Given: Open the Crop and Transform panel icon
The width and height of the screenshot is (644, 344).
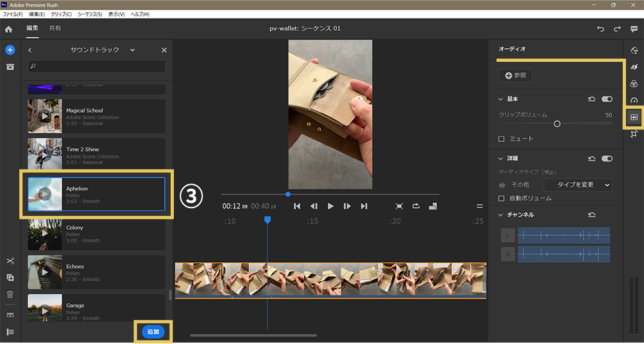Looking at the screenshot, I should click(x=634, y=134).
